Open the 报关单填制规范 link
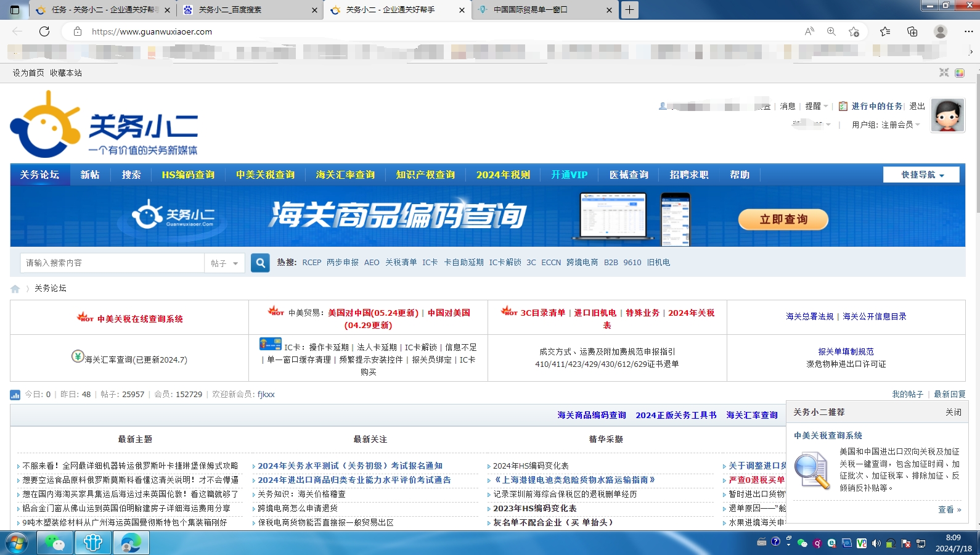This screenshot has height=555, width=980. tap(846, 351)
